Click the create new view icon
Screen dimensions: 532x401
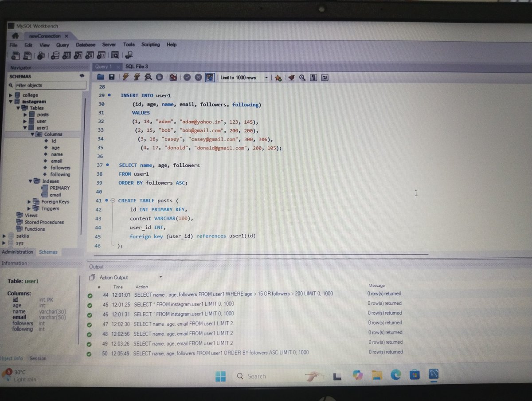click(78, 55)
